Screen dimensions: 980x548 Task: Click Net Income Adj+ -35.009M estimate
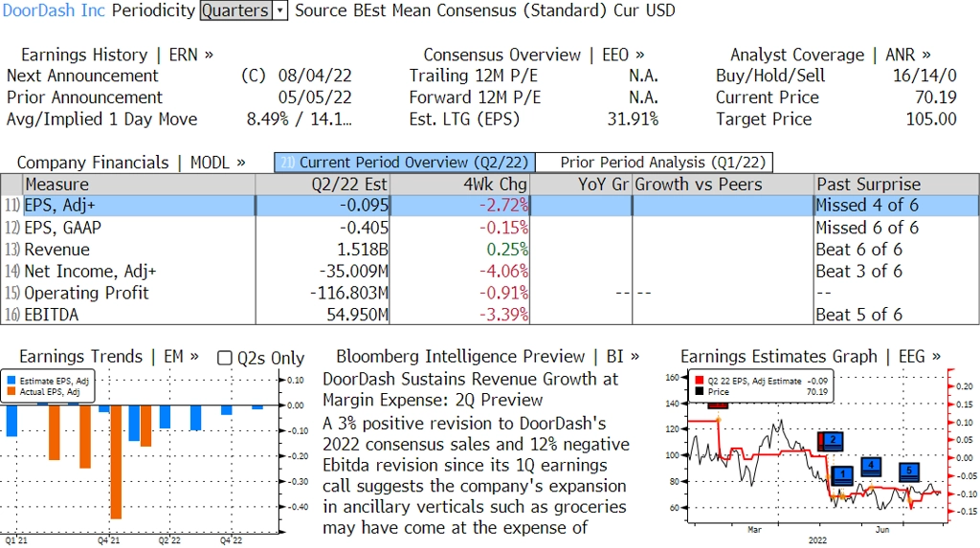tap(354, 272)
